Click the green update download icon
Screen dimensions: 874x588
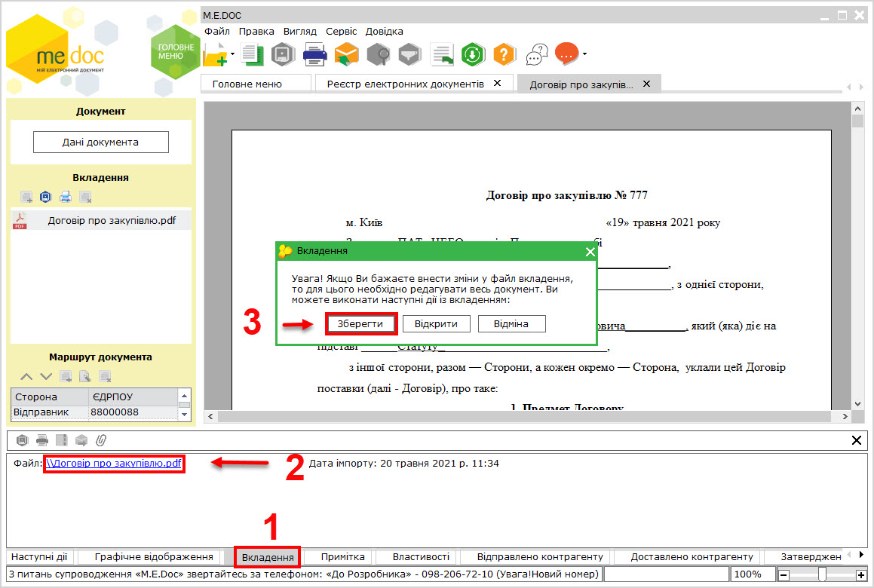click(x=473, y=54)
